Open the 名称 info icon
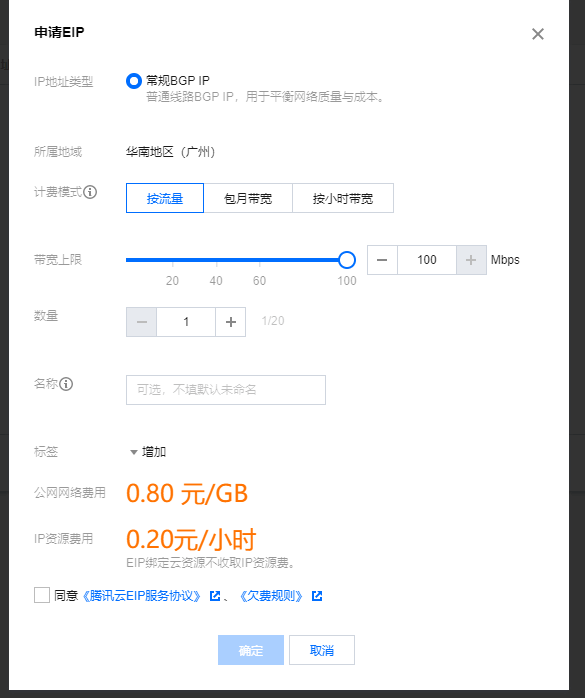585x698 pixels. (66, 384)
